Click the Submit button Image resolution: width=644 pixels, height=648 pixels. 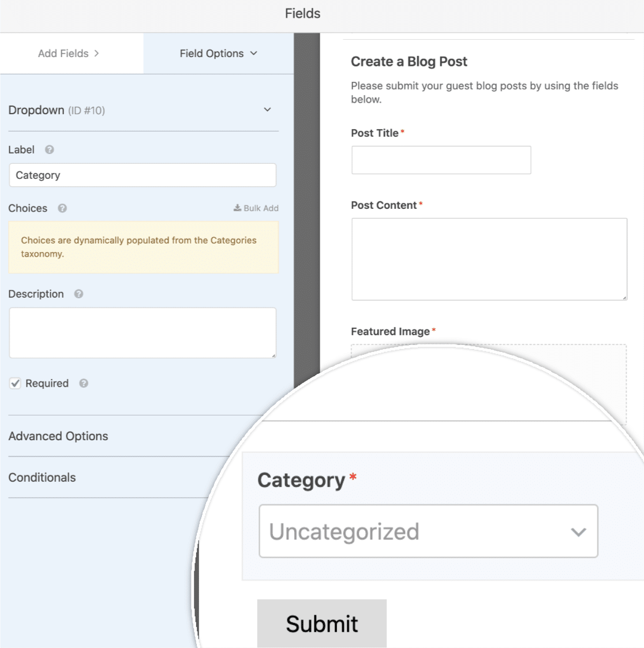click(322, 623)
